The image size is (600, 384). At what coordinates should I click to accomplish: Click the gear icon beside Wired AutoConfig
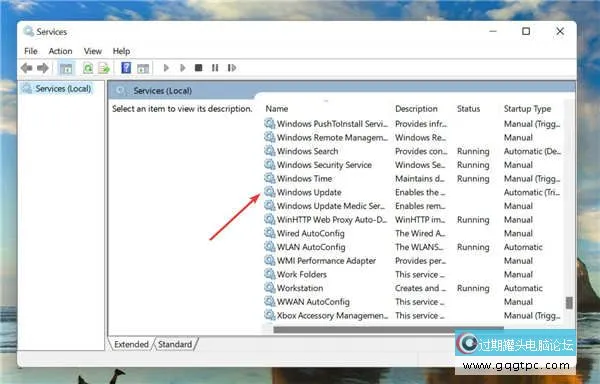(x=270, y=233)
